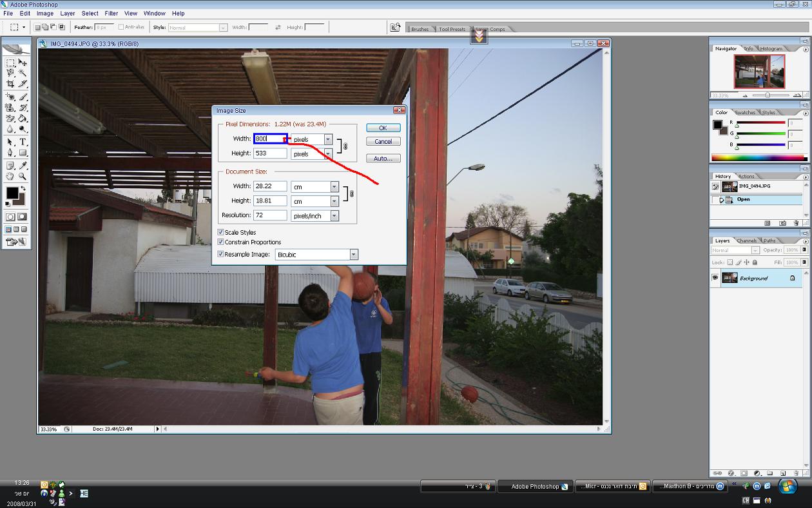Open the Bicubic resample method dropdown

point(353,255)
